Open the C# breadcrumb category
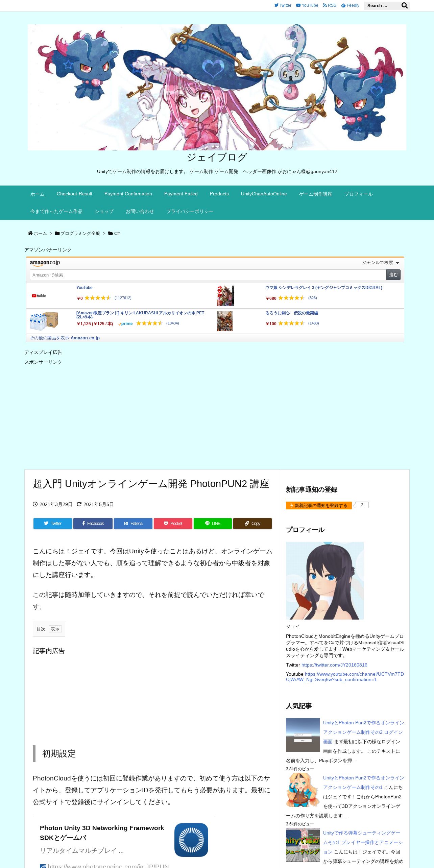This screenshot has width=434, height=868. coord(117,234)
